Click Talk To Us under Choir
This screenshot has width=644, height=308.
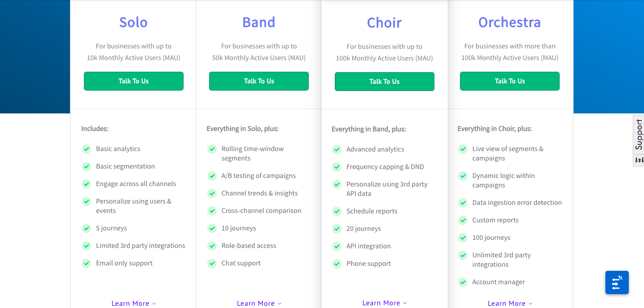tap(385, 82)
